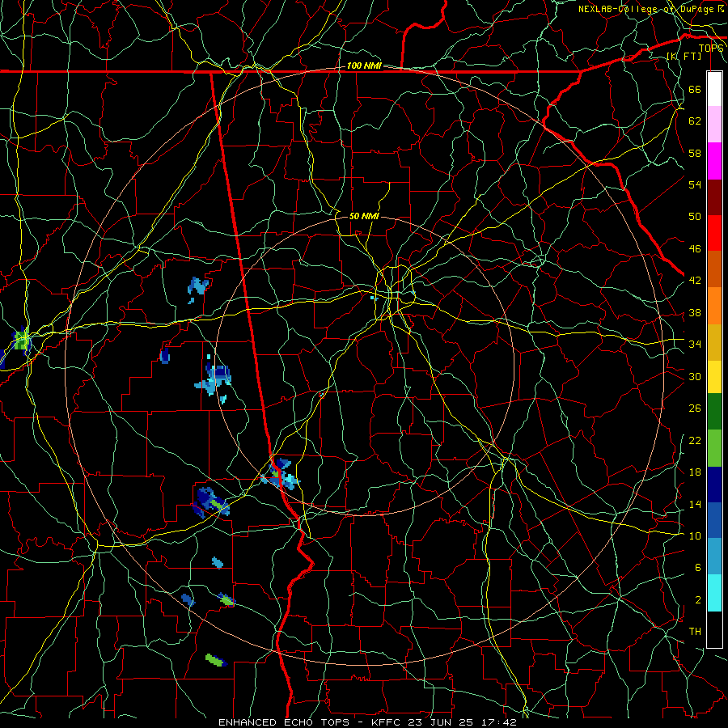Viewport: 728px width, 728px height.
Task: Click the "17:42" timestamp
Action: coord(497,722)
